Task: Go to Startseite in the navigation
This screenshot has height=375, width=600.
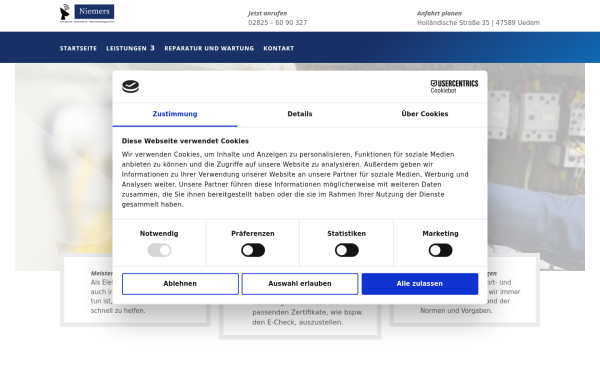Action: pyautogui.click(x=78, y=48)
